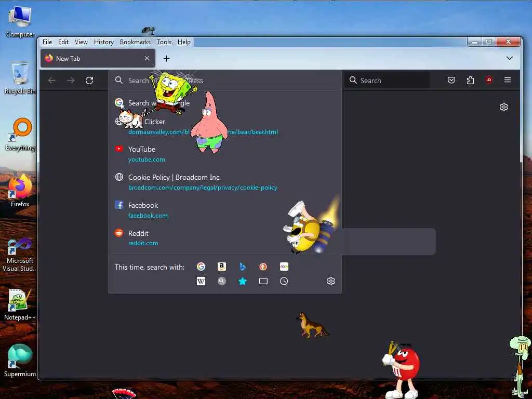Open the new tab page settings gear
The height and width of the screenshot is (399, 532).
[x=504, y=107]
